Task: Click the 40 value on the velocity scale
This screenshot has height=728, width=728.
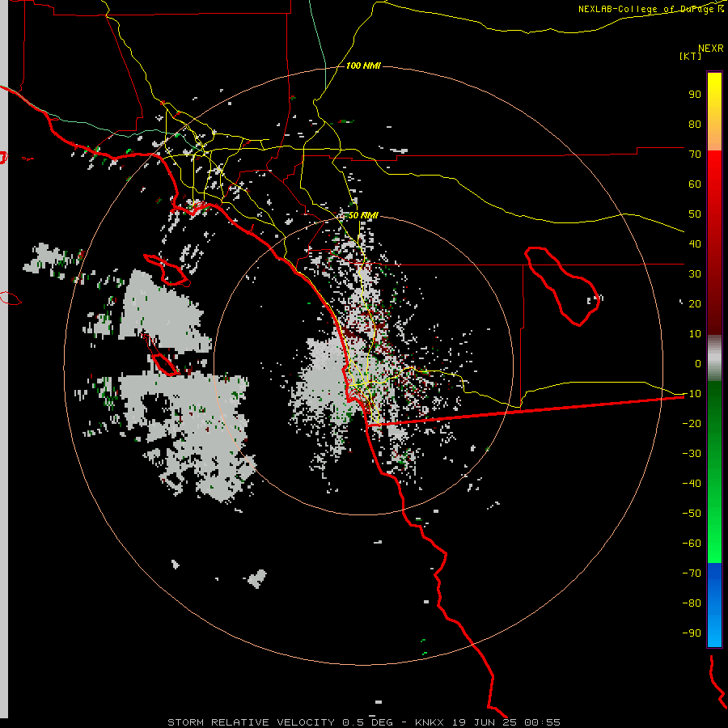Action: (695, 243)
